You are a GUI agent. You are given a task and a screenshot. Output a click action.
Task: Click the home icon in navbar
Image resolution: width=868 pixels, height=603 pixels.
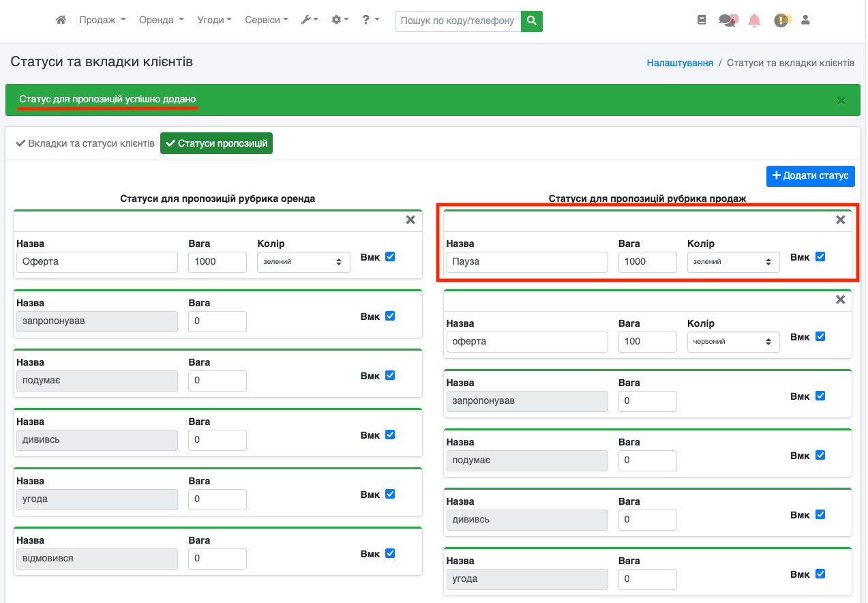(x=61, y=20)
